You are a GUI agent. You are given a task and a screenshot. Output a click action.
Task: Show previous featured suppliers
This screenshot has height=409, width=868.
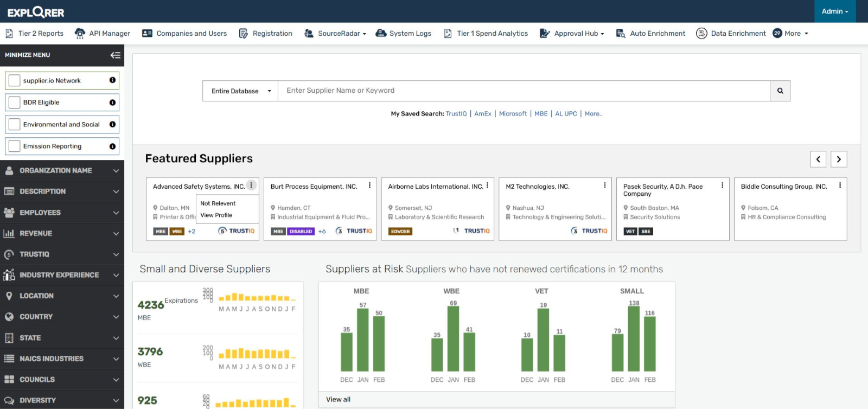818,159
